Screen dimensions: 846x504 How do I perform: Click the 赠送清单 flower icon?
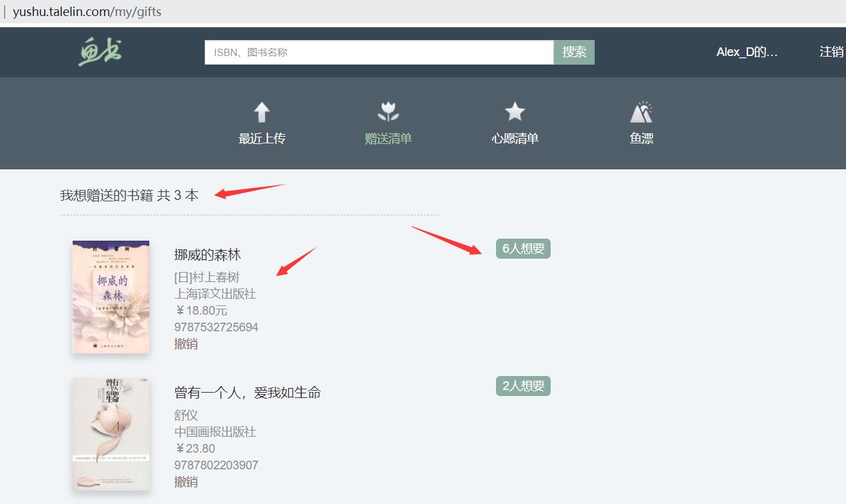[x=388, y=111]
